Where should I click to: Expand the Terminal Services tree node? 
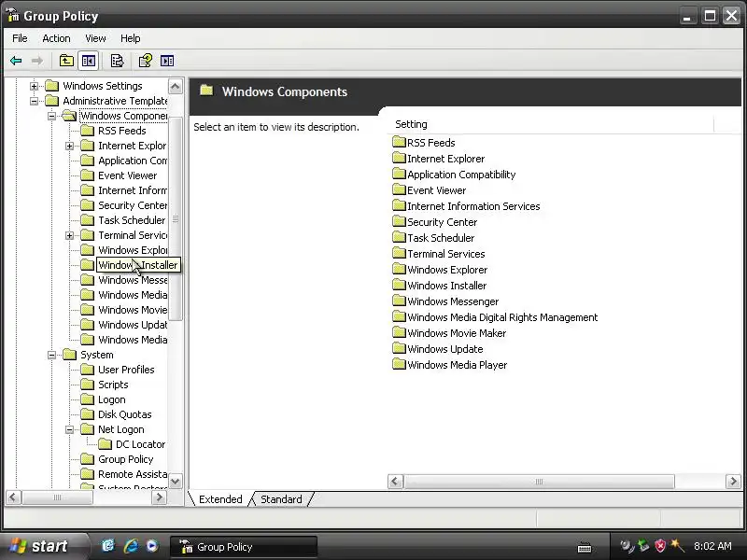[x=69, y=235]
